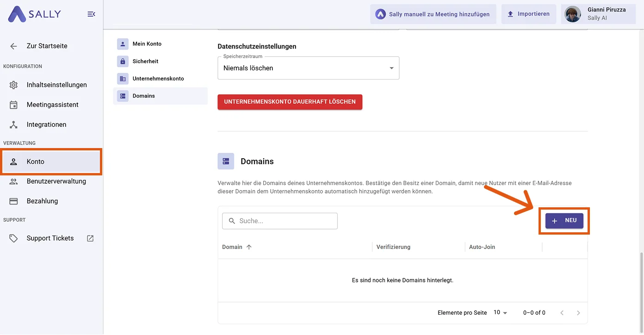Click the plus icon on NEU button

point(555,221)
